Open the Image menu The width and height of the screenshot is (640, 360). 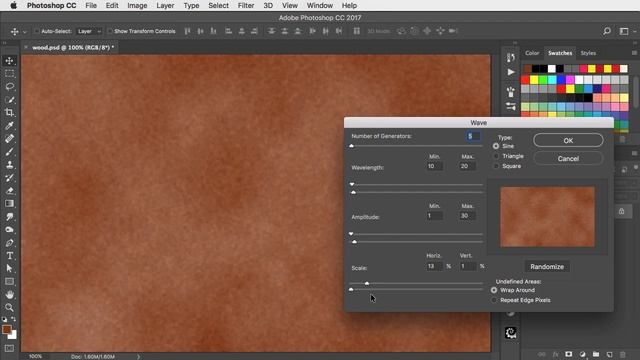pyautogui.click(x=137, y=6)
